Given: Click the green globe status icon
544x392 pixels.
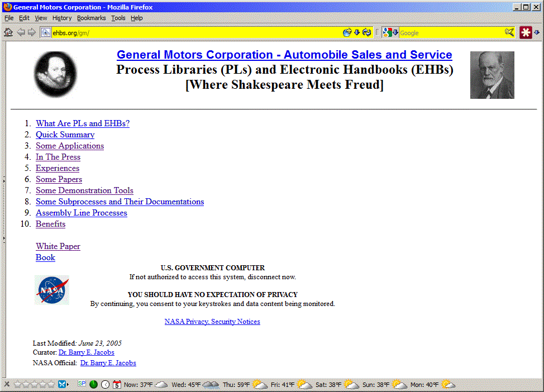Looking at the screenshot, I should 93,384.
